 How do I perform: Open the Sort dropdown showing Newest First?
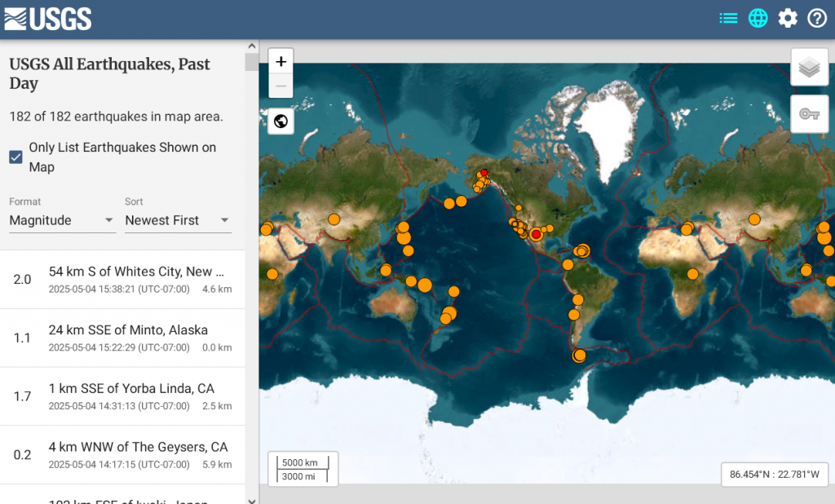pos(178,220)
